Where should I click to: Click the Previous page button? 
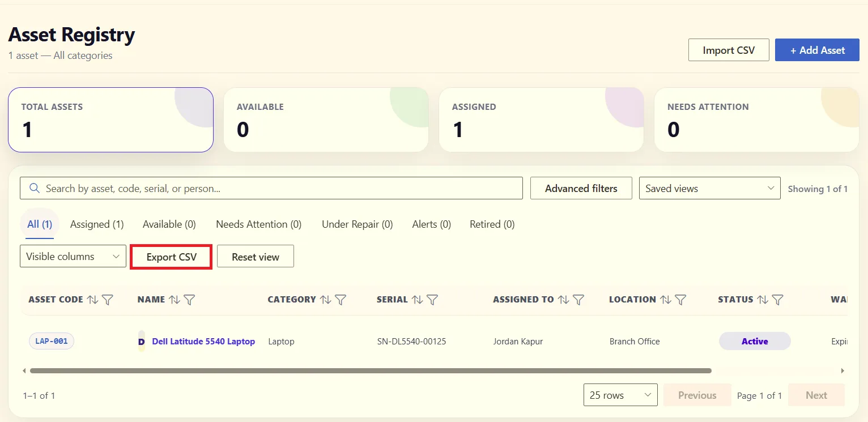click(697, 395)
